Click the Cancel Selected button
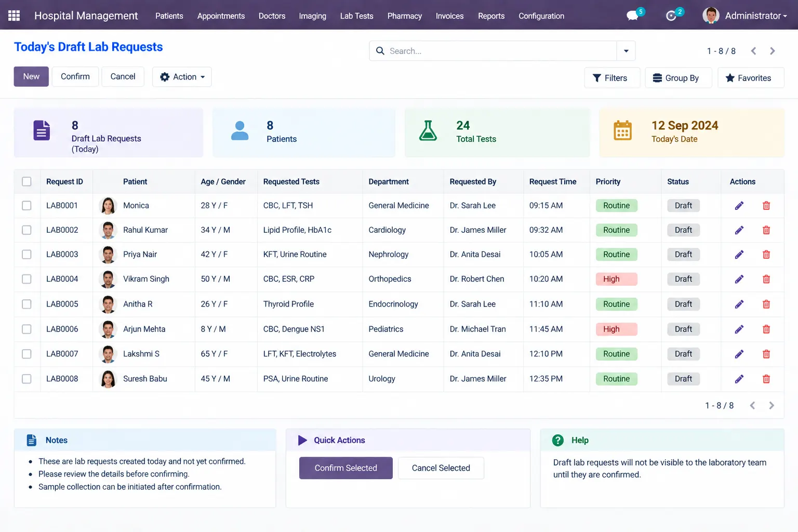Viewport: 798px width, 532px height. tap(441, 468)
